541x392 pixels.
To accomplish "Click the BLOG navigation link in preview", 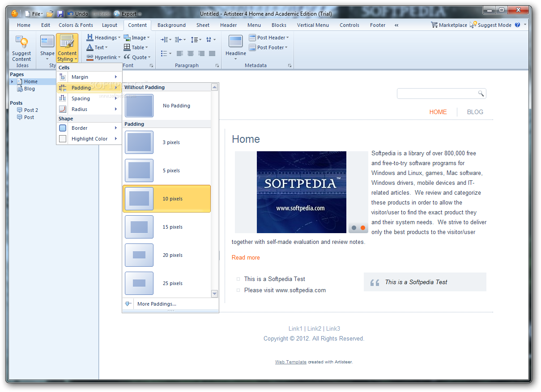I will [475, 112].
